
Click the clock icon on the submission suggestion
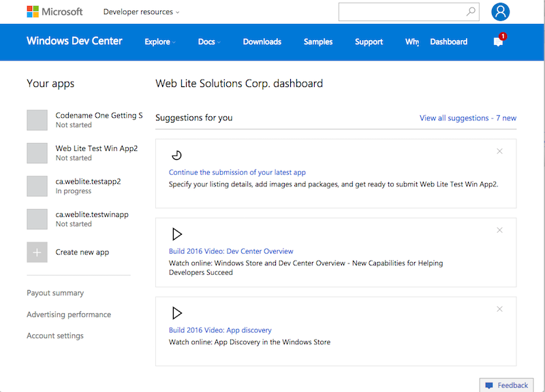pyautogui.click(x=176, y=154)
